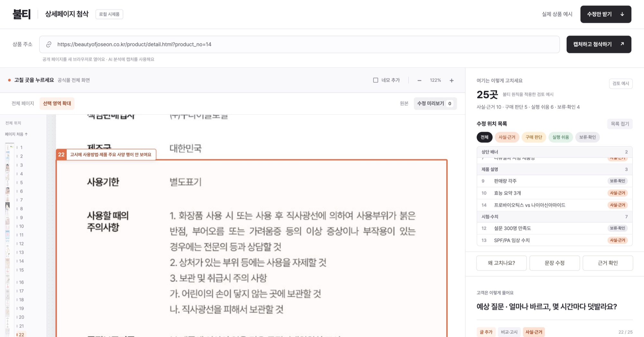Switch to 전체 페이지 tab
Viewport: 644px width, 337px height.
[x=23, y=103]
